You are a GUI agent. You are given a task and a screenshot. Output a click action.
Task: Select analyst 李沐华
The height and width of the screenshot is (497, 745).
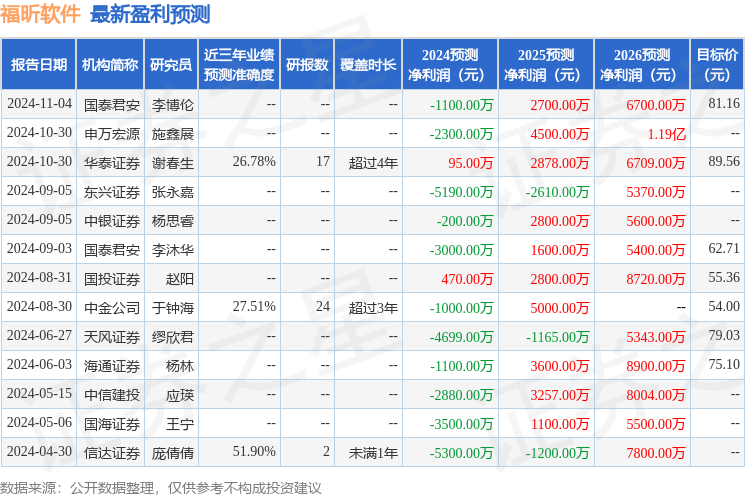(172, 250)
